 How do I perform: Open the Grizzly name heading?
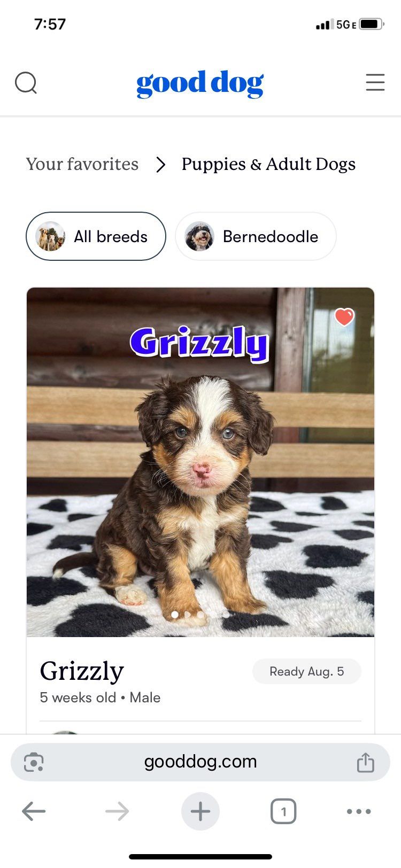point(82,671)
